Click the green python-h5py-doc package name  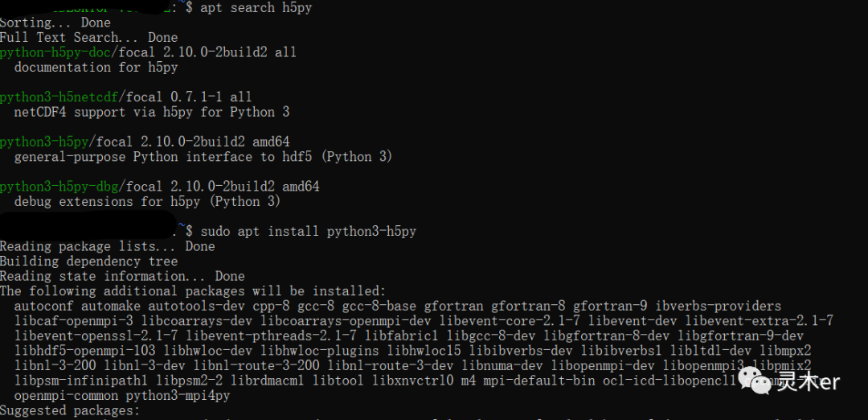(x=59, y=52)
